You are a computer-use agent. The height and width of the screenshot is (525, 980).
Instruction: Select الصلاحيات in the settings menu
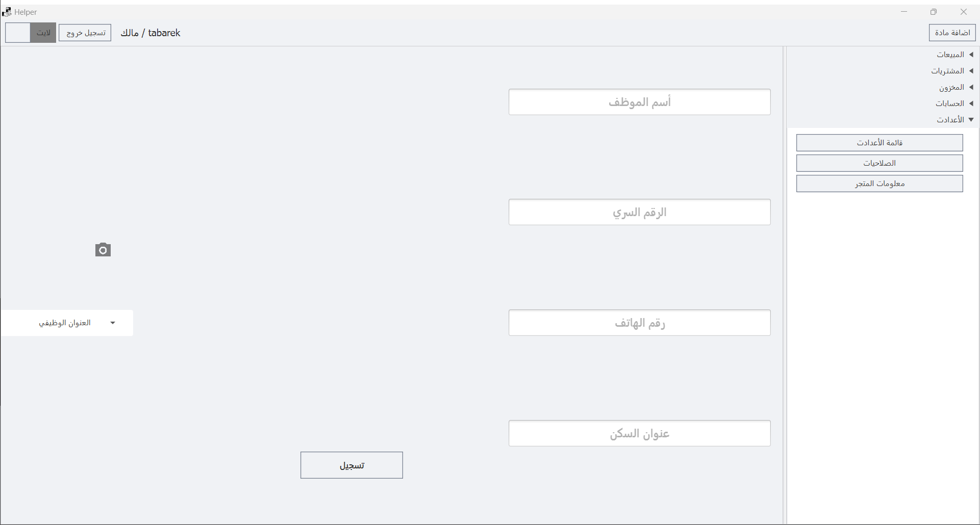(880, 163)
